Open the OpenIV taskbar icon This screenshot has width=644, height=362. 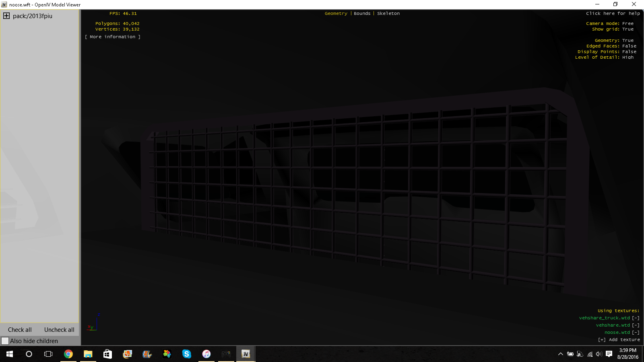[246, 354]
